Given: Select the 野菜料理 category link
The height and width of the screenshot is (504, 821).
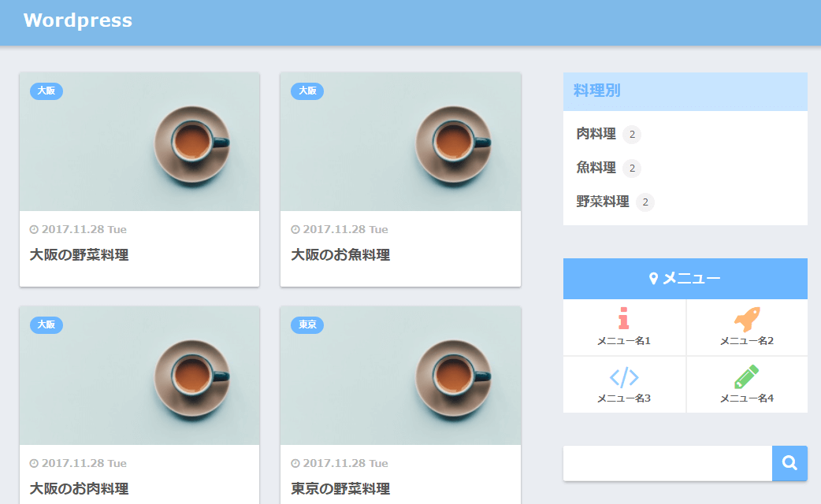Looking at the screenshot, I should coord(603,202).
